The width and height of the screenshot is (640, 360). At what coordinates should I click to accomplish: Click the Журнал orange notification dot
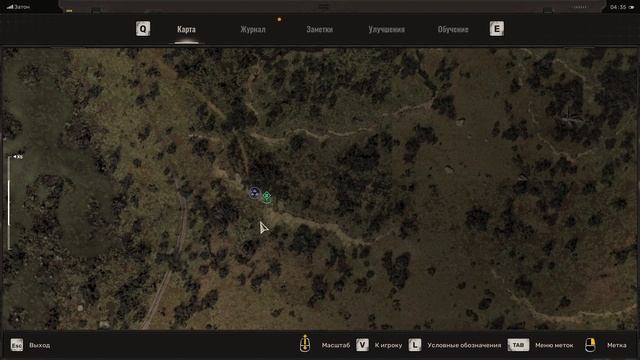coord(279,20)
